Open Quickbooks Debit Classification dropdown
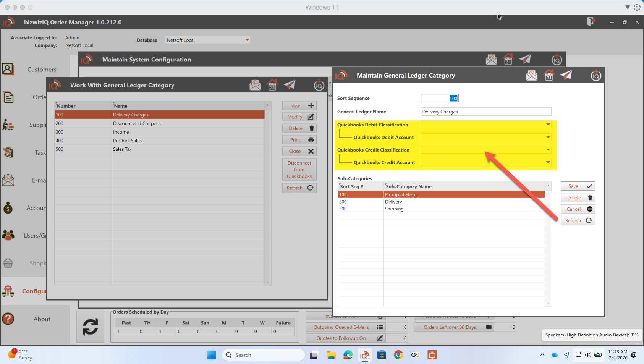This screenshot has height=364, width=644. pos(548,125)
